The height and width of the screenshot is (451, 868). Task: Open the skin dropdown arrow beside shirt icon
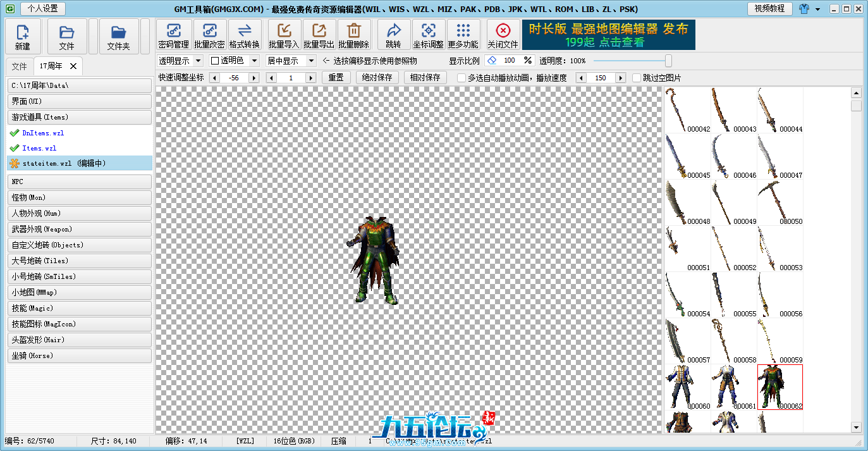[817, 9]
